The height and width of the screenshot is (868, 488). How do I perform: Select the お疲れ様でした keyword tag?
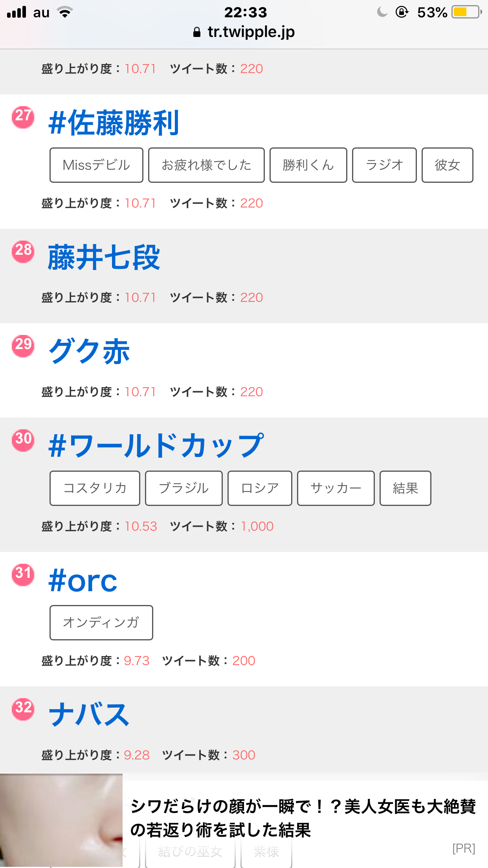point(206,165)
